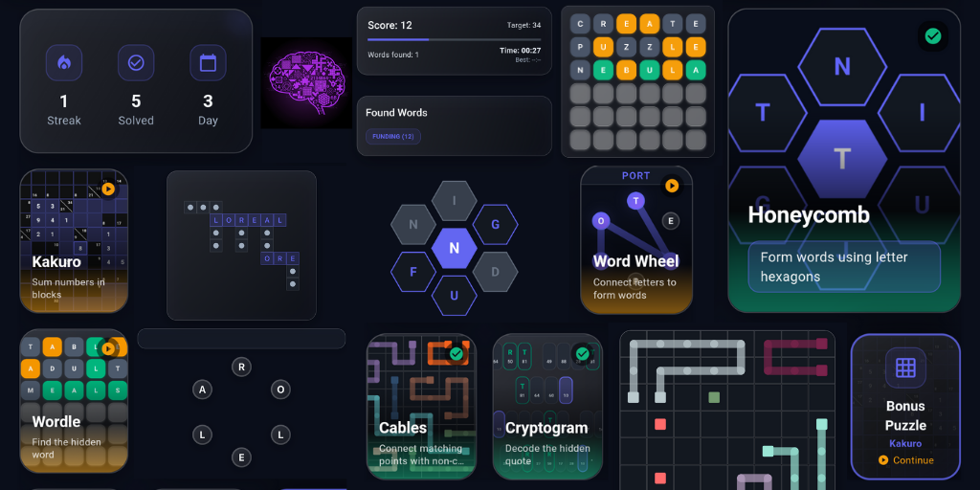
Task: Click the large I hexagon in Honeycomb card
Action: coord(922,113)
